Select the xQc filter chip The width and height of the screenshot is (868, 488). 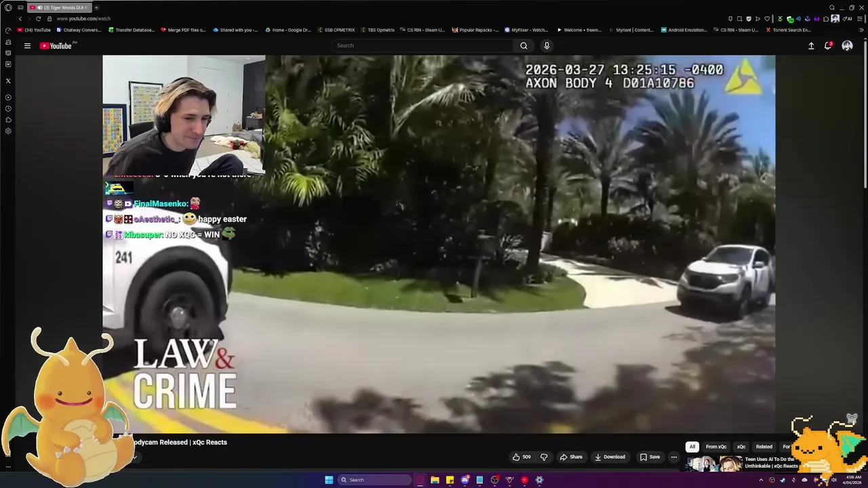pyautogui.click(x=741, y=447)
